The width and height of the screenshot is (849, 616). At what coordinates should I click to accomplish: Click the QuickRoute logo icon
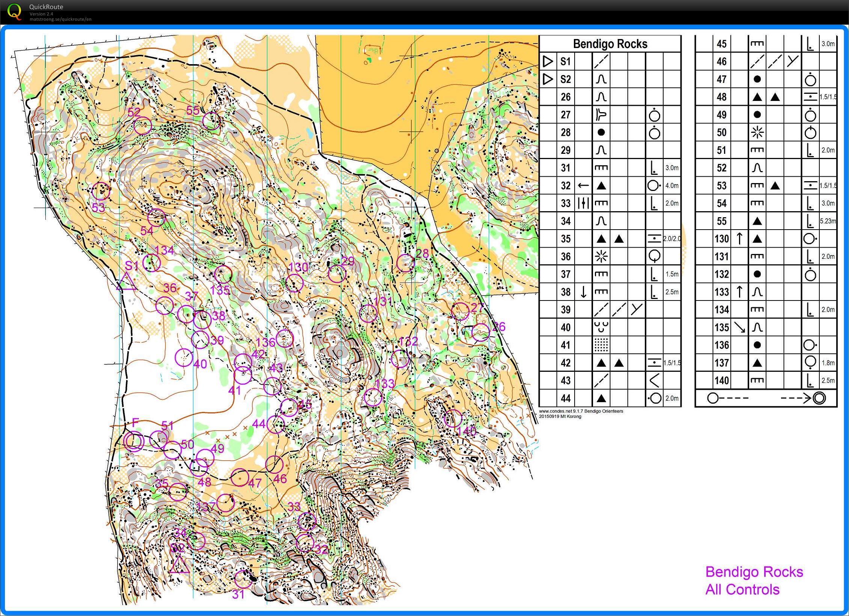pos(14,11)
